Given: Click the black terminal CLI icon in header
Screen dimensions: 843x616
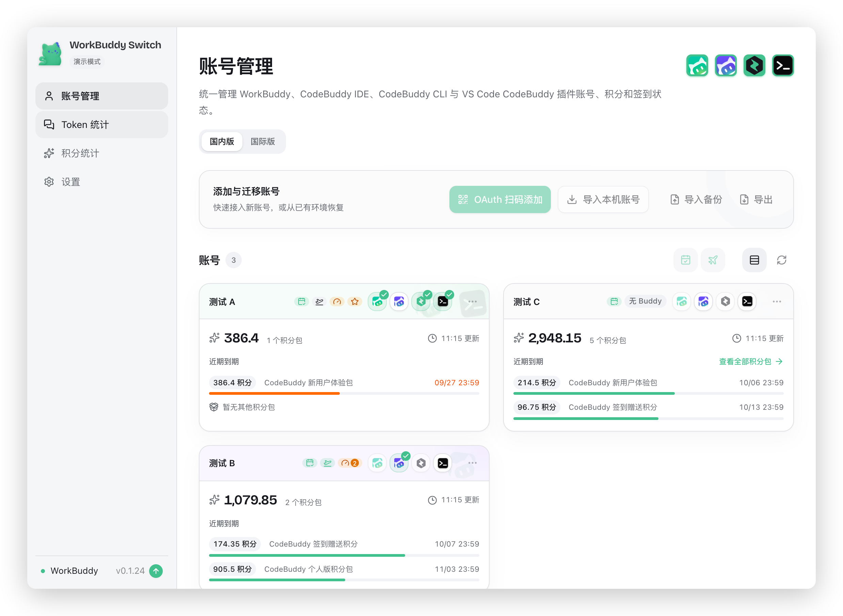Looking at the screenshot, I should 783,66.
